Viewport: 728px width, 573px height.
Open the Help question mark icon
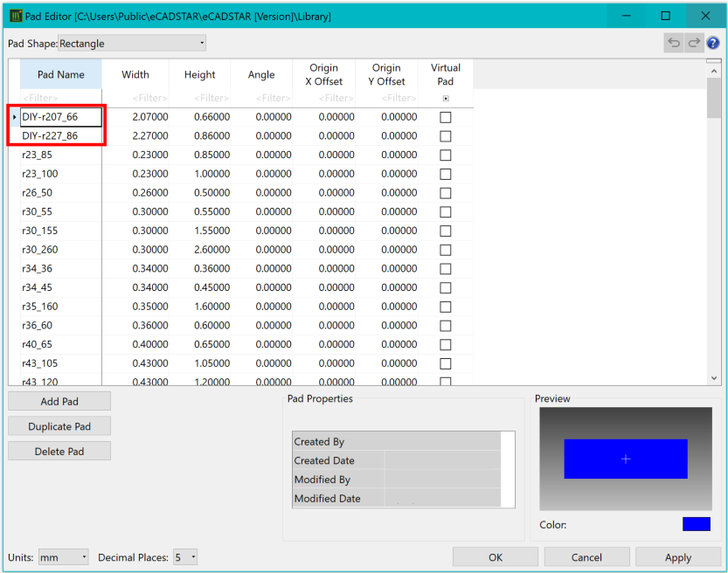(x=713, y=43)
